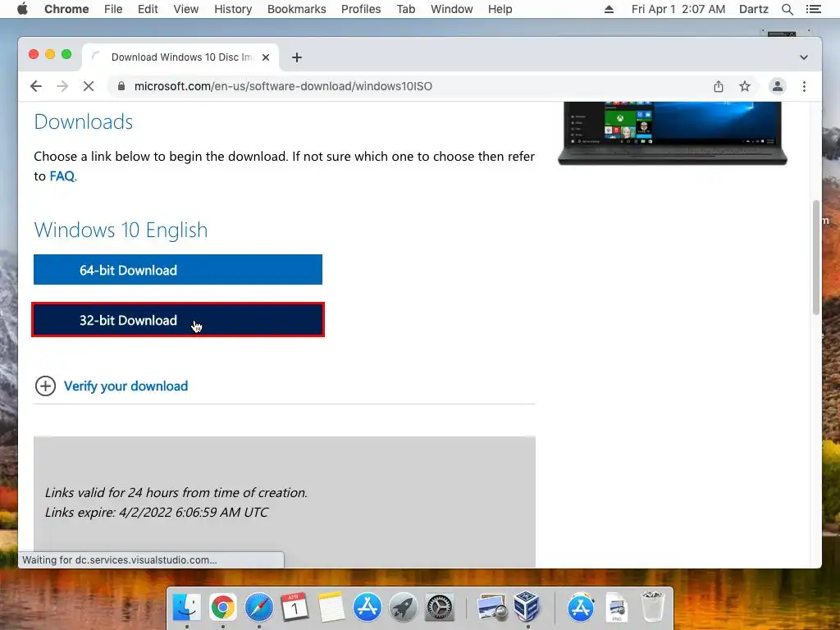Open VirtualBox from the Dock
840x630 pixels.
coord(527,608)
